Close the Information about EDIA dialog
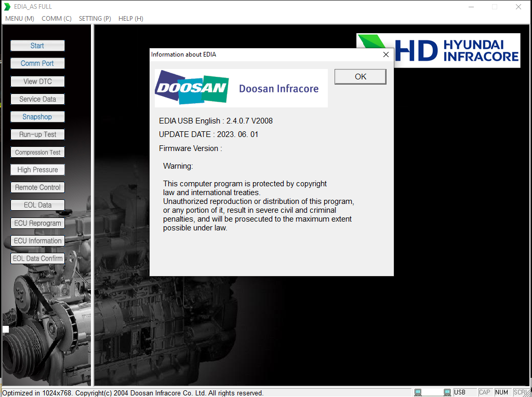The width and height of the screenshot is (532, 397). [386, 54]
